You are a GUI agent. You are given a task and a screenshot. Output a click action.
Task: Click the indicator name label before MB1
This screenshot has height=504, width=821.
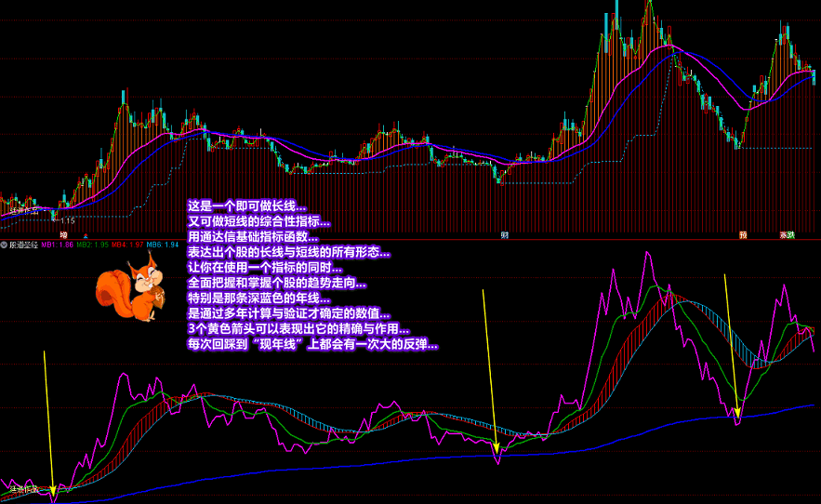pyautogui.click(x=23, y=245)
